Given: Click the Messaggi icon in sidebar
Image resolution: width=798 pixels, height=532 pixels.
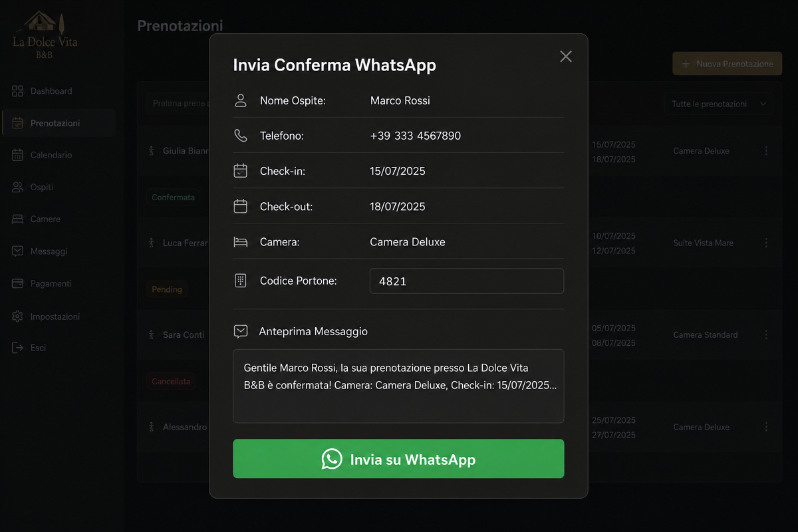Looking at the screenshot, I should pyautogui.click(x=18, y=251).
